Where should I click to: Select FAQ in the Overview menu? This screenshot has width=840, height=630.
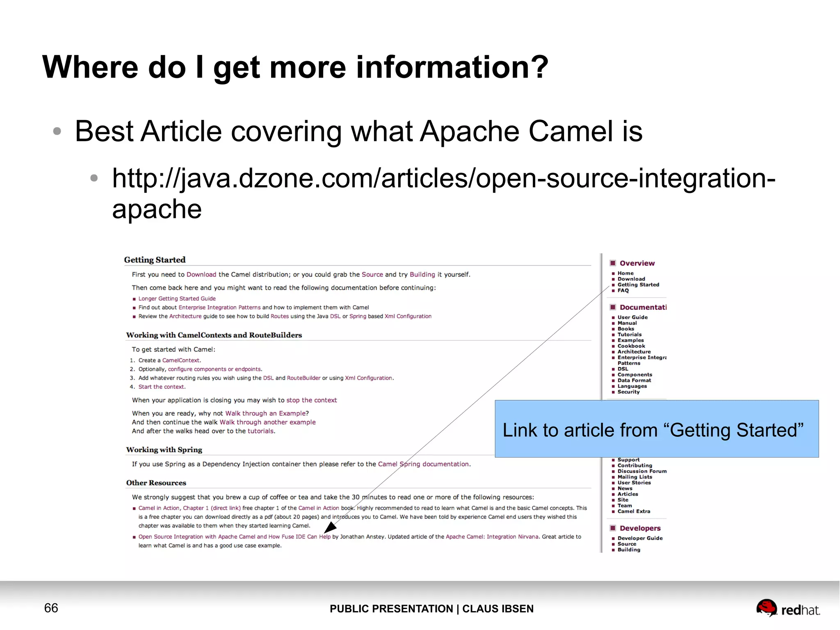tap(623, 291)
